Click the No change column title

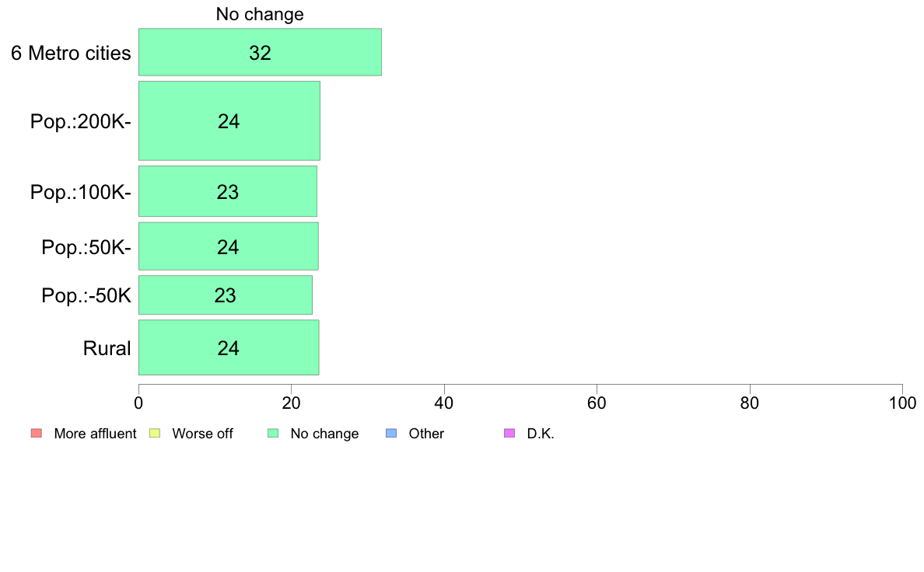coord(260,14)
